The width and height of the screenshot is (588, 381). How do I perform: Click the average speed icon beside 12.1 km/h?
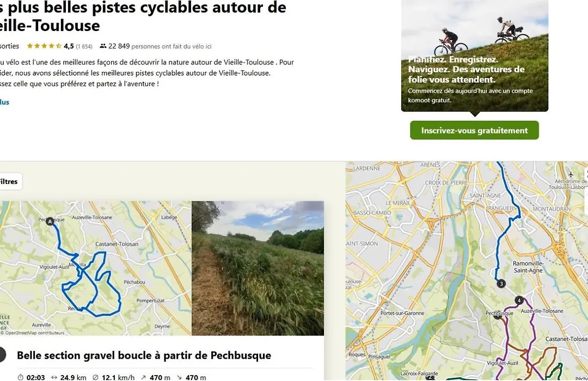coord(95,377)
